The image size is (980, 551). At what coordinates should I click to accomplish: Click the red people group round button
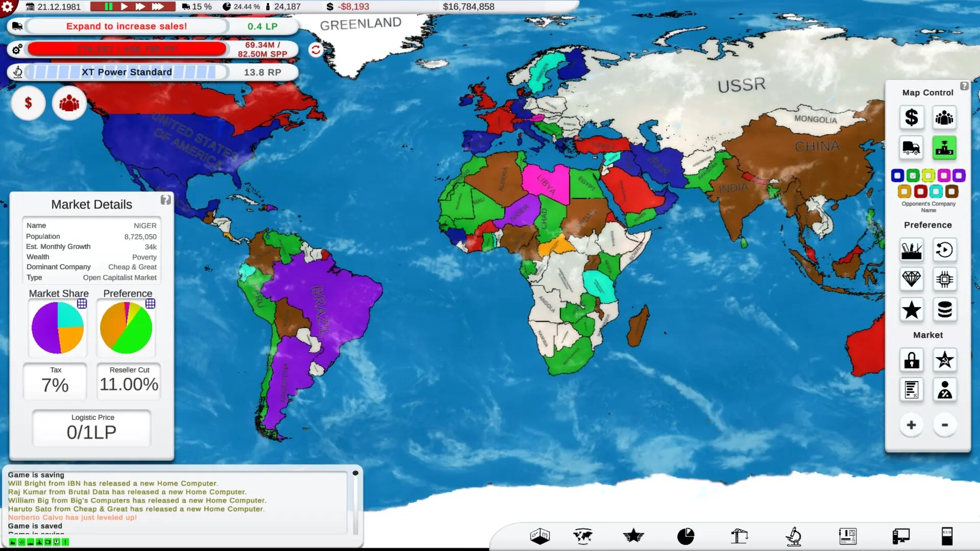[x=69, y=103]
